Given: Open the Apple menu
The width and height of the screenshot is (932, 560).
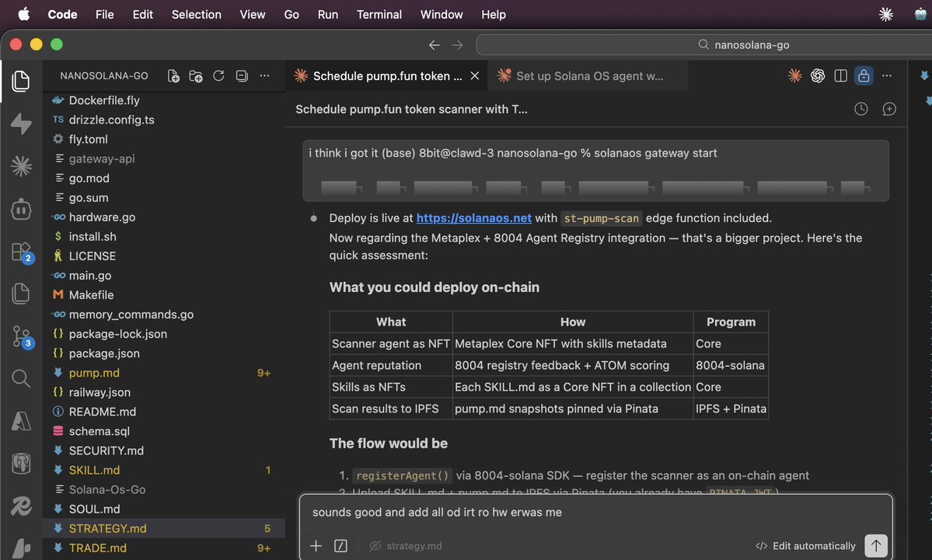Looking at the screenshot, I should pos(24,14).
